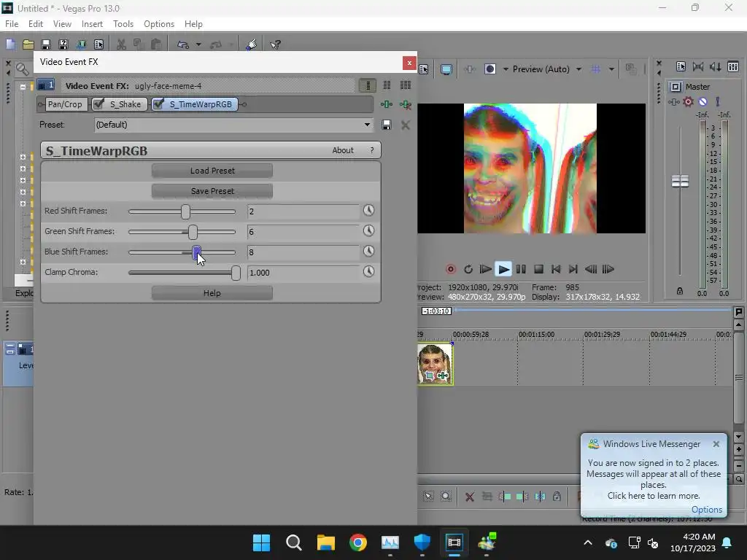Open Chrome from the Windows taskbar
The height and width of the screenshot is (560, 747).
coord(357,542)
